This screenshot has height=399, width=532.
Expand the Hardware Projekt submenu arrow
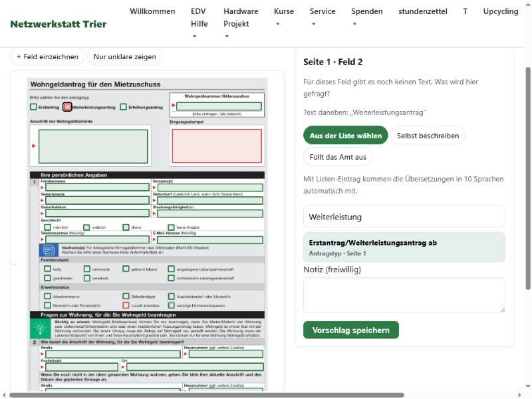pos(227,37)
